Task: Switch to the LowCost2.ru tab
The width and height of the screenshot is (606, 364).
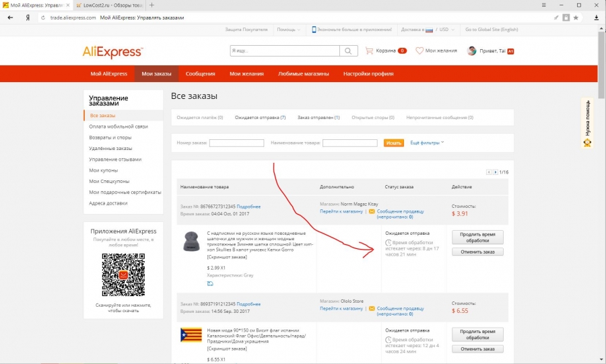Action: (x=110, y=5)
